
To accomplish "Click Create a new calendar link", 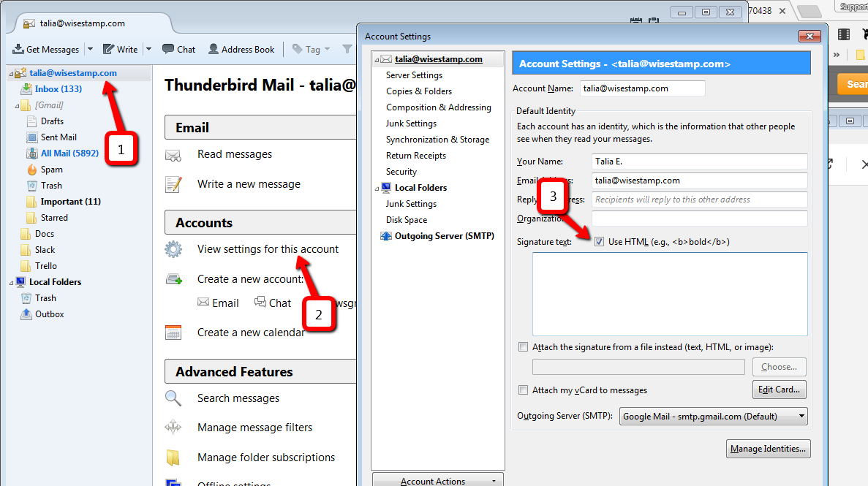I will coord(251,332).
